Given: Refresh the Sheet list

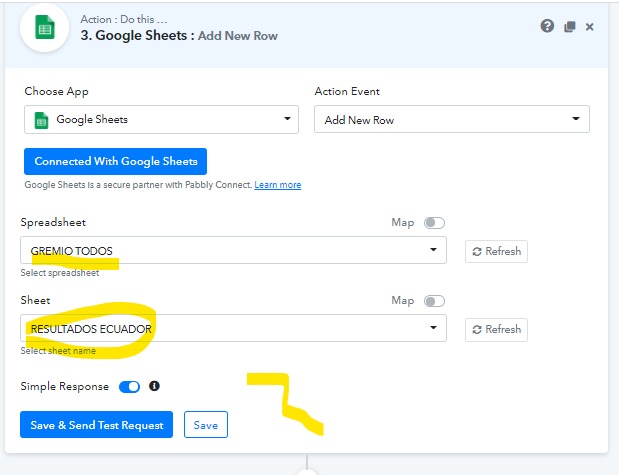Looking at the screenshot, I should [496, 329].
